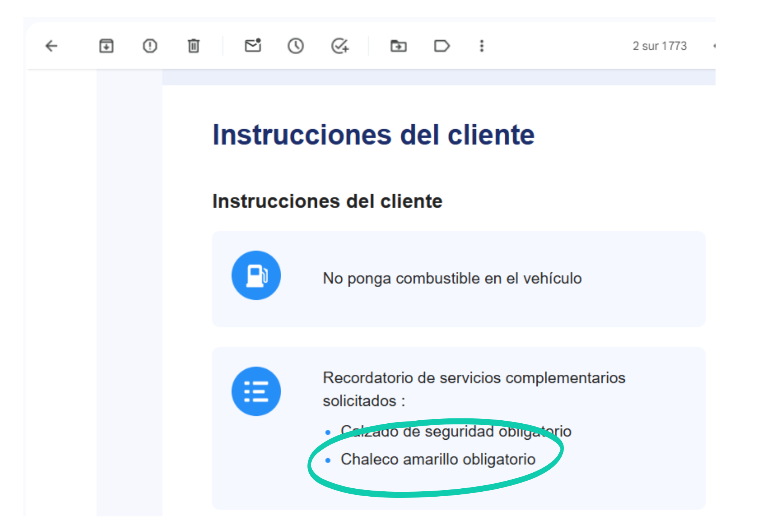The height and width of the screenshot is (532, 760).
Task: Move email to folder
Action: [399, 46]
